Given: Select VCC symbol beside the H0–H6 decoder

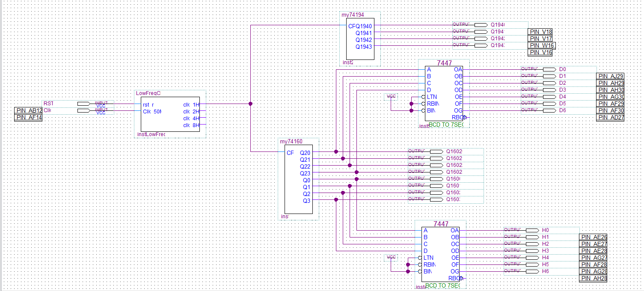Looking at the screenshot, I should pos(391,257).
